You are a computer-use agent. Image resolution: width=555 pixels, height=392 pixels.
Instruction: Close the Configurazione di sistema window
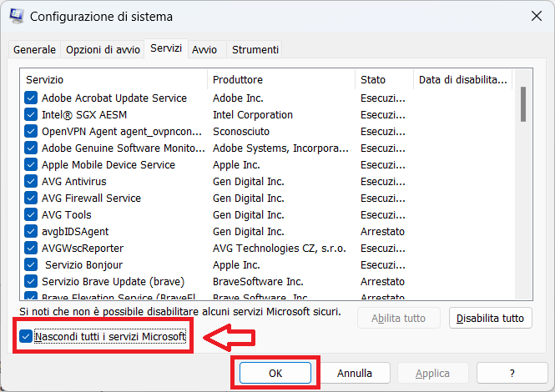533,17
